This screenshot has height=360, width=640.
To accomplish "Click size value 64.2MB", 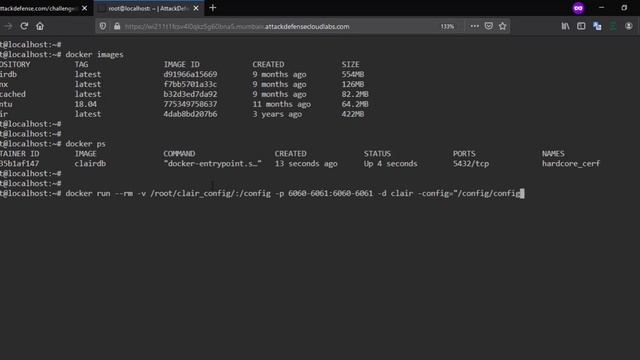I will [x=355, y=104].
